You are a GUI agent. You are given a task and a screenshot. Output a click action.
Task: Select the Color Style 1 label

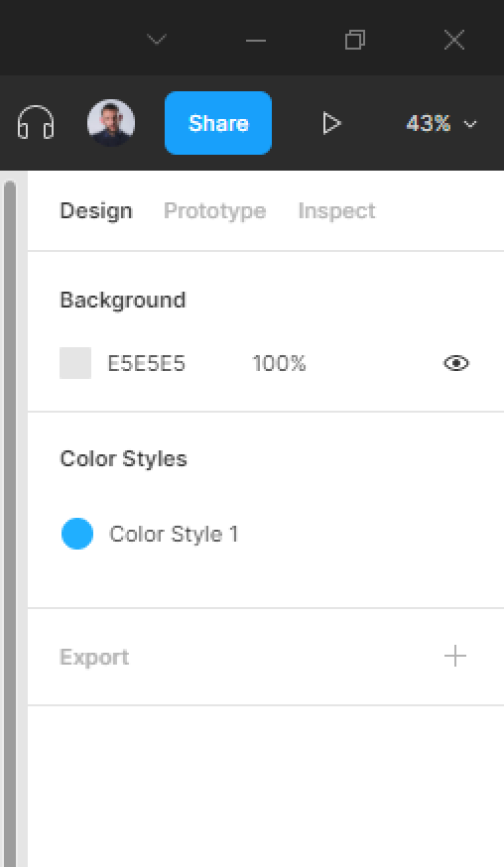[174, 534]
